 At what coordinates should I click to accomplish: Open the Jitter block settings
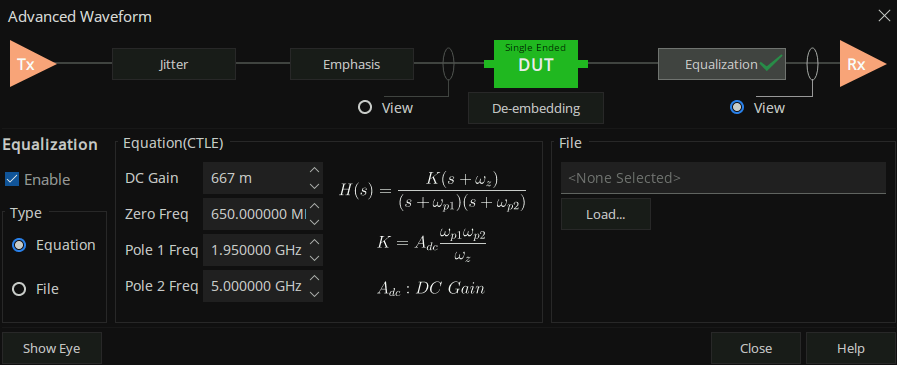(x=174, y=64)
